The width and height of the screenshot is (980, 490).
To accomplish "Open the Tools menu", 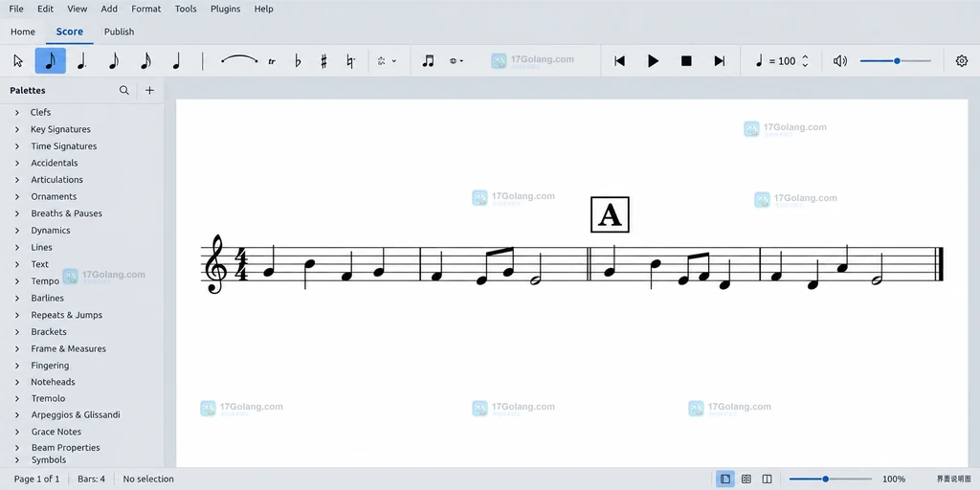I will tap(186, 9).
